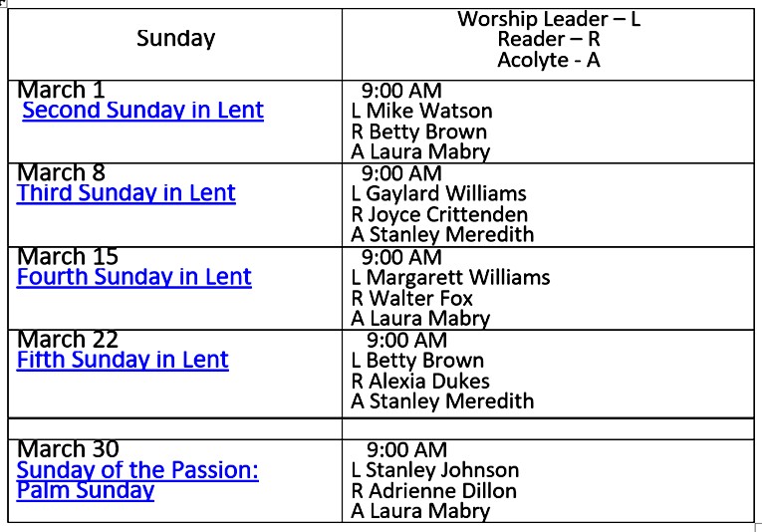Open the Second Sunday in Lent link
Screen dimensions: 762x532
(x=142, y=111)
